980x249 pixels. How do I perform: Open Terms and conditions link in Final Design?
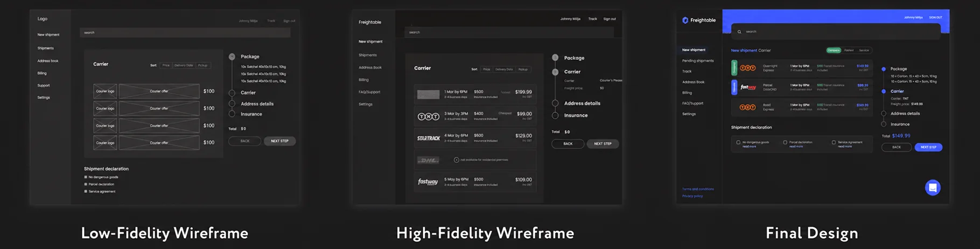pos(698,189)
